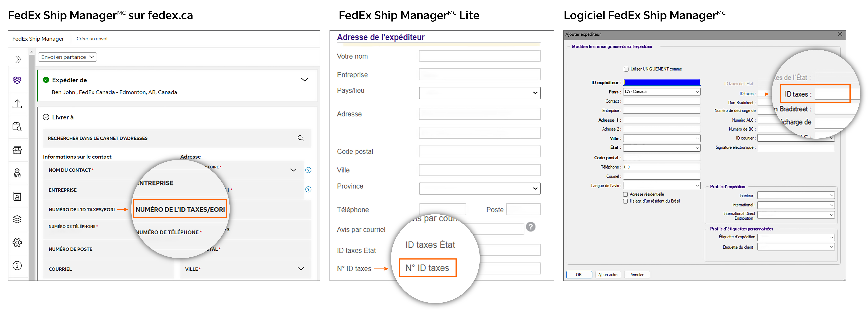Click the first Adresse line in Lite form
Screen dimensions: 868x313
[x=480, y=114]
